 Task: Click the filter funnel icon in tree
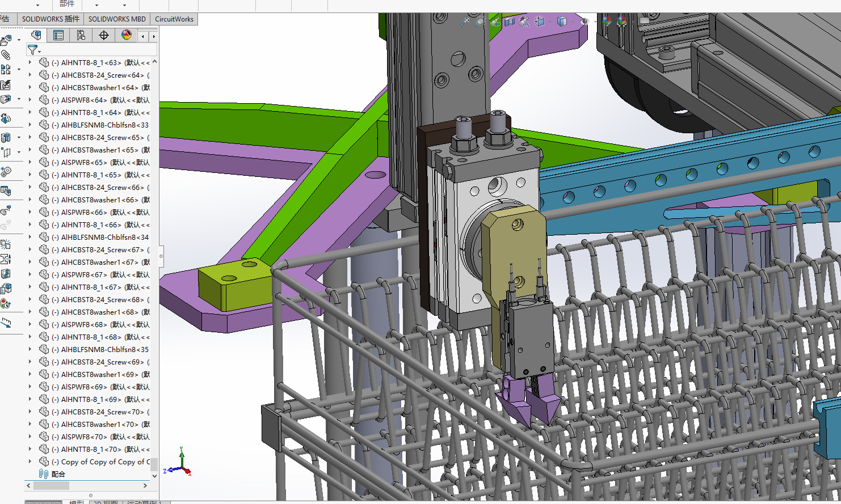[x=32, y=50]
